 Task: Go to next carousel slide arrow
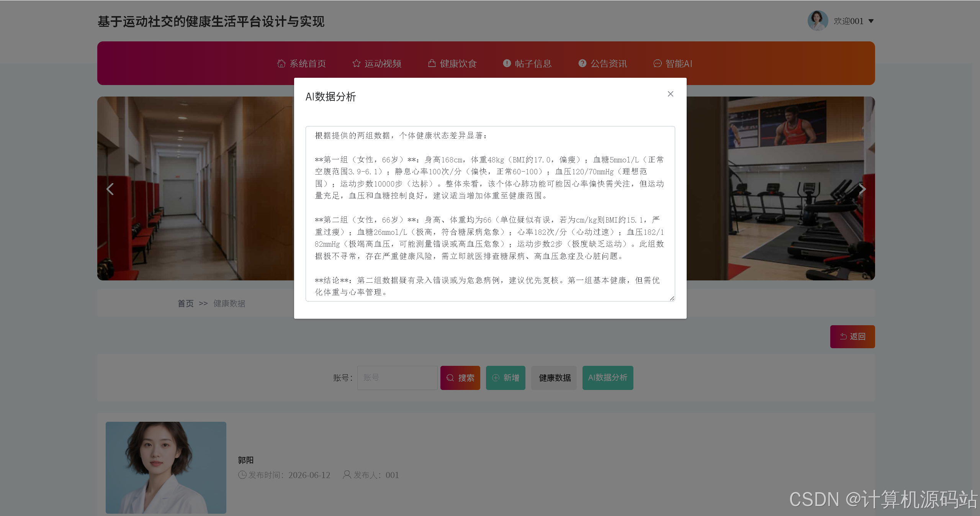pos(862,189)
